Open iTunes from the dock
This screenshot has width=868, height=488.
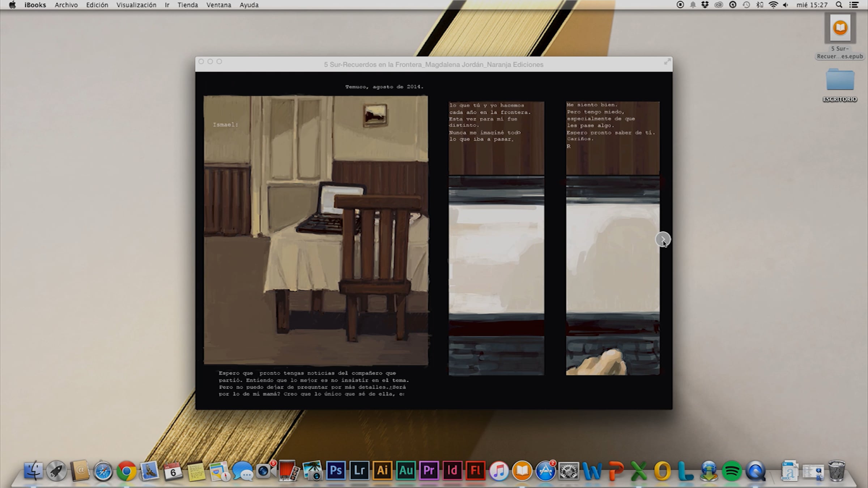[499, 471]
